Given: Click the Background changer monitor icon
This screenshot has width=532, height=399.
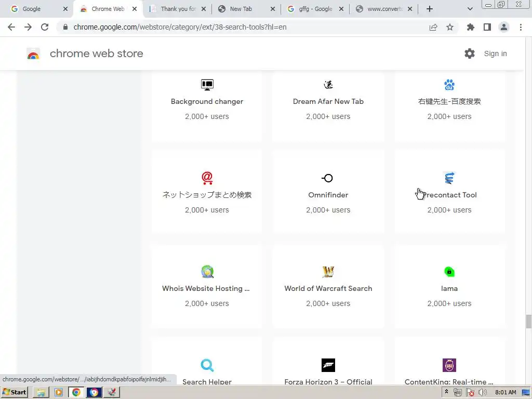Looking at the screenshot, I should pyautogui.click(x=207, y=85).
